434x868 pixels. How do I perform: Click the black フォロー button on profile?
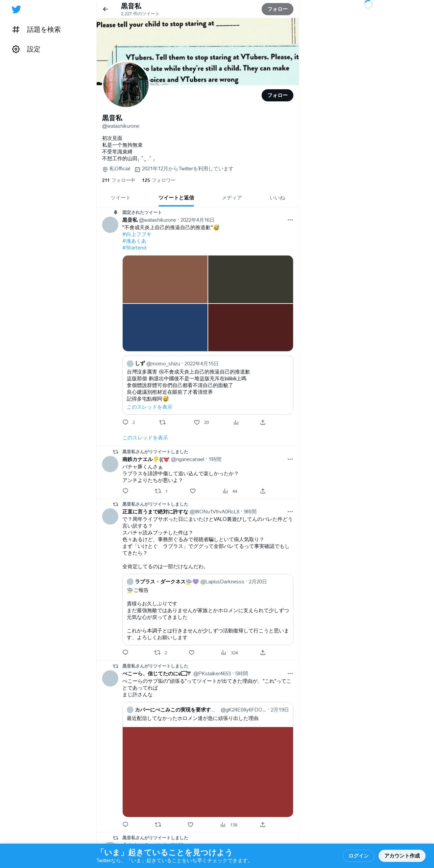277,96
